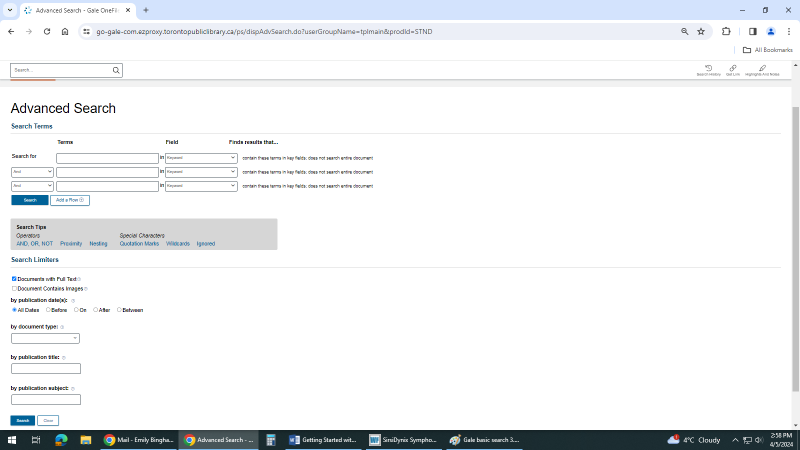
Task: Open the Search History icon
Action: [708, 69]
